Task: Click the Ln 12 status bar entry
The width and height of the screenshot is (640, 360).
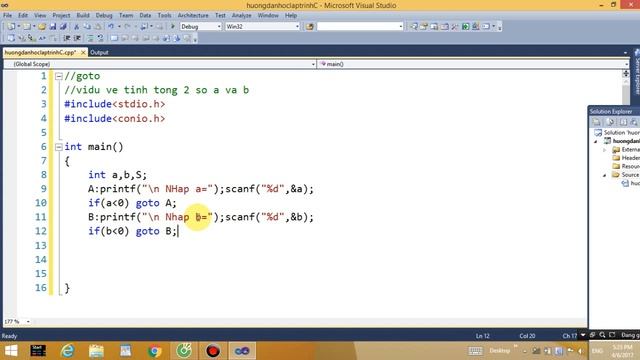Action: [482, 336]
